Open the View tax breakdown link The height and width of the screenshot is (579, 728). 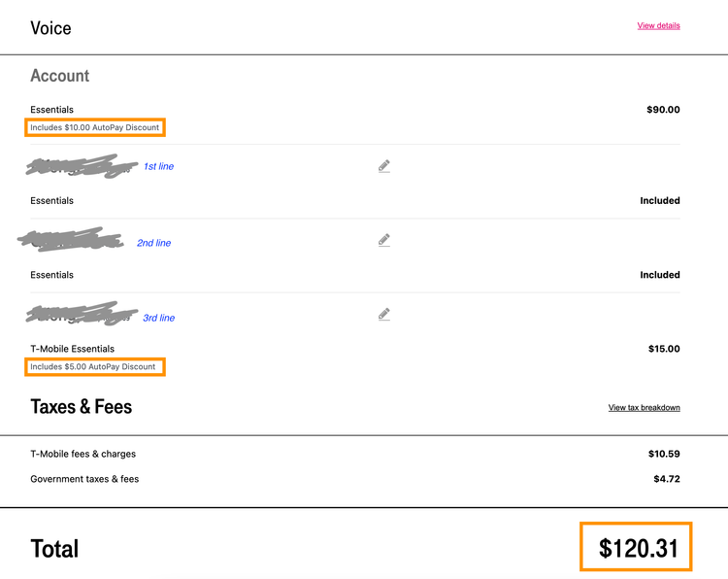(644, 407)
